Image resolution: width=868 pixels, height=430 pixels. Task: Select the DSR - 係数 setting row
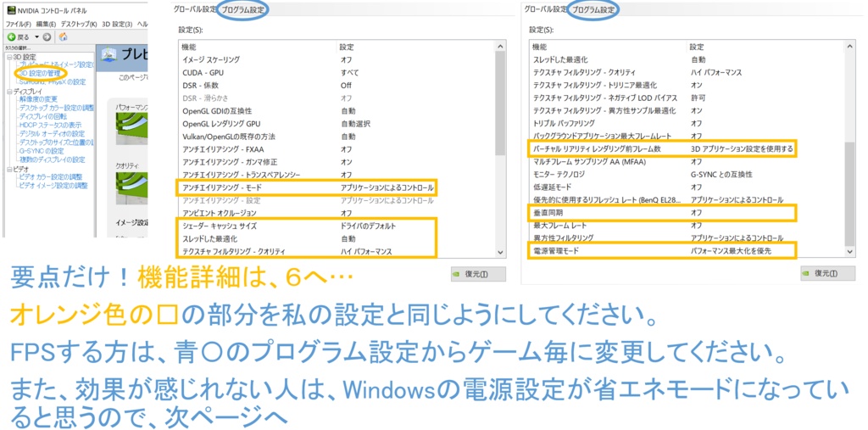point(337,86)
